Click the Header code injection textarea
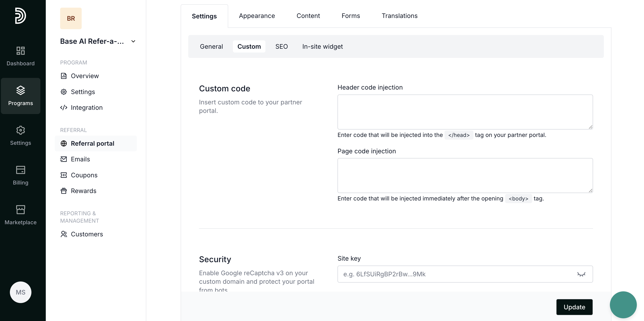The width and height of the screenshot is (644, 321). coord(465,112)
